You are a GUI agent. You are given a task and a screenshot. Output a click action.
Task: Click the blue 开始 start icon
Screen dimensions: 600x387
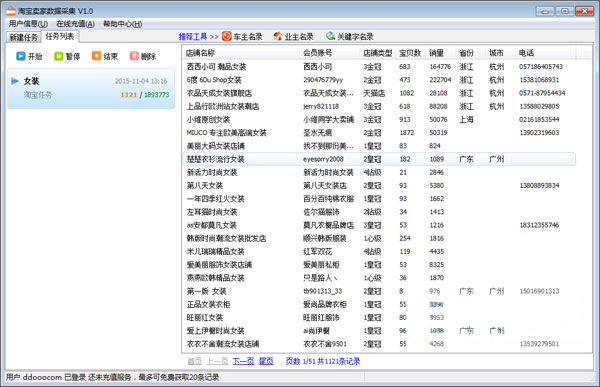tap(21, 56)
